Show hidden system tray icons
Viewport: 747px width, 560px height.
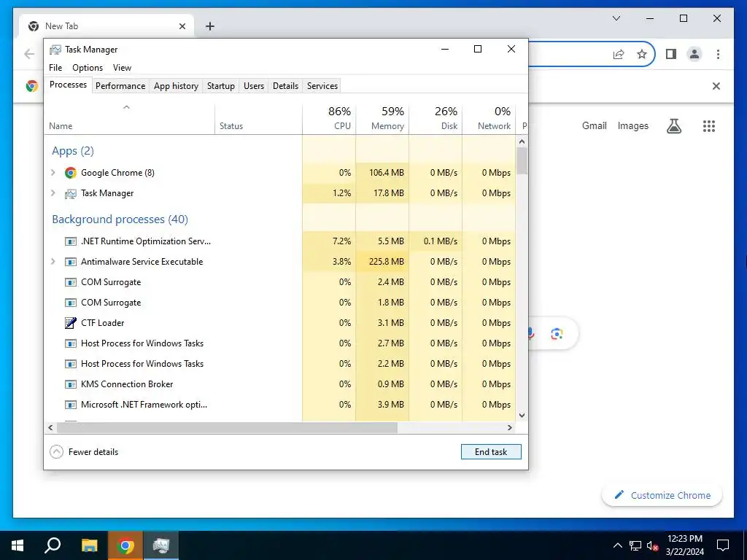coord(617,545)
